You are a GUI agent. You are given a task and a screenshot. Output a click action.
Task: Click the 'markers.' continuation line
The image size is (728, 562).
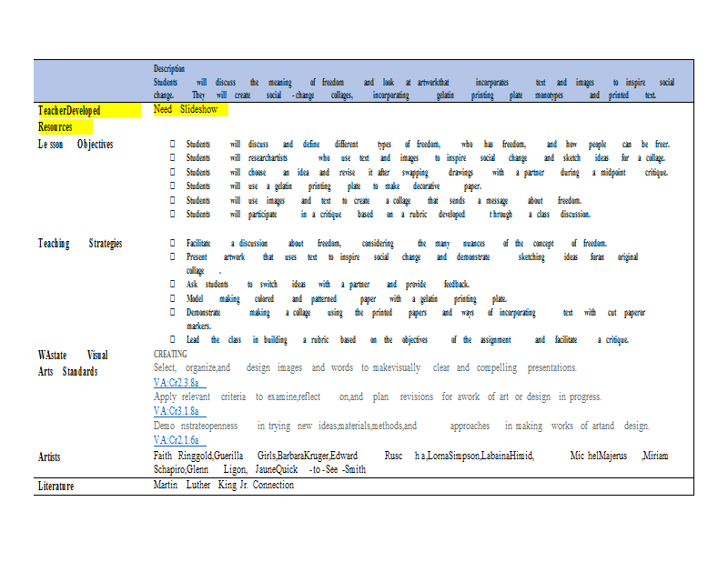[198, 326]
